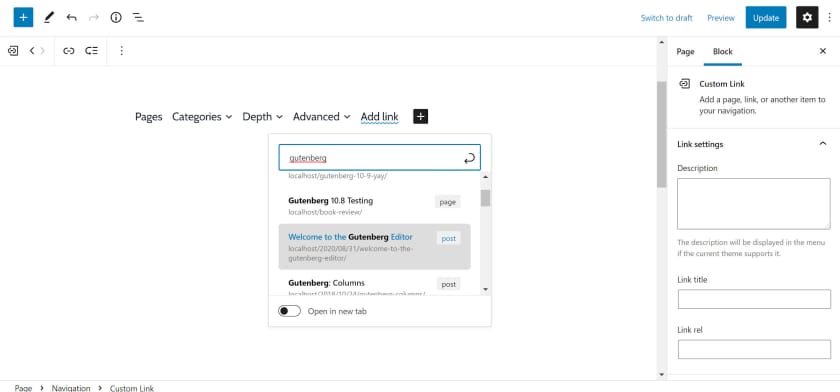Open the list view outline
840x392 pixels.
click(138, 17)
